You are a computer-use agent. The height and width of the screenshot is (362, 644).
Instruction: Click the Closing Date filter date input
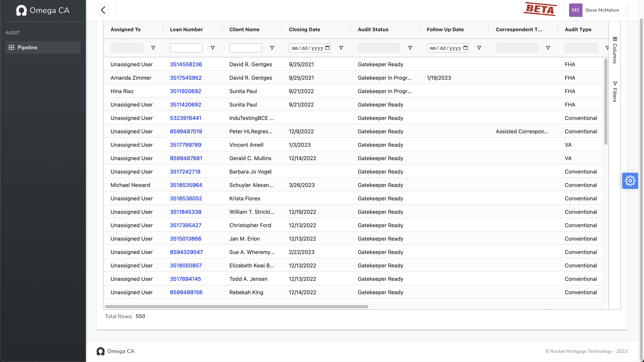pos(310,48)
